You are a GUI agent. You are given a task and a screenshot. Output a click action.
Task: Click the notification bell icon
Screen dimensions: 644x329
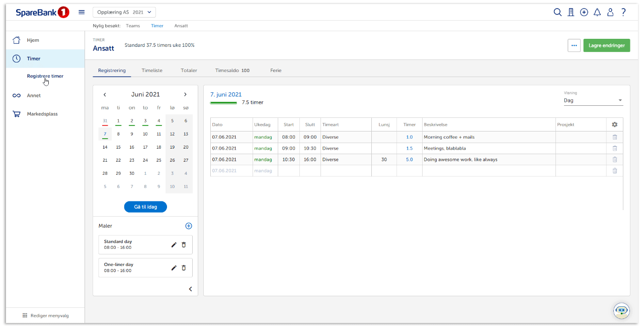pos(597,13)
